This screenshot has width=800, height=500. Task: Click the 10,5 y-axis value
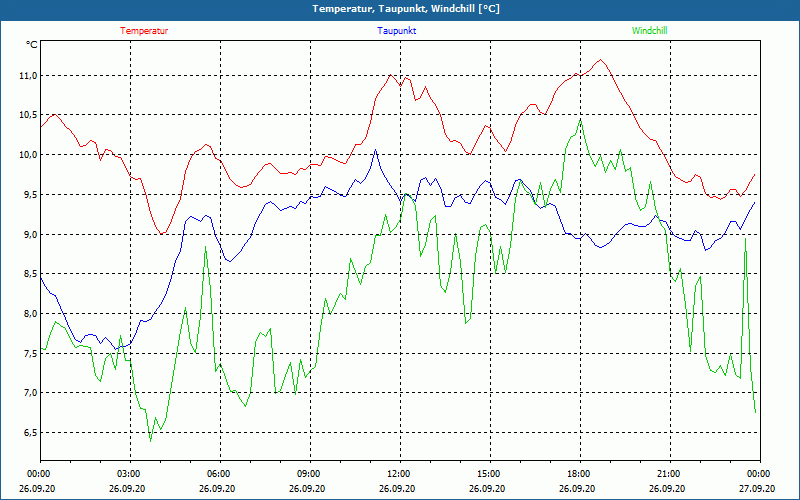coord(28,115)
